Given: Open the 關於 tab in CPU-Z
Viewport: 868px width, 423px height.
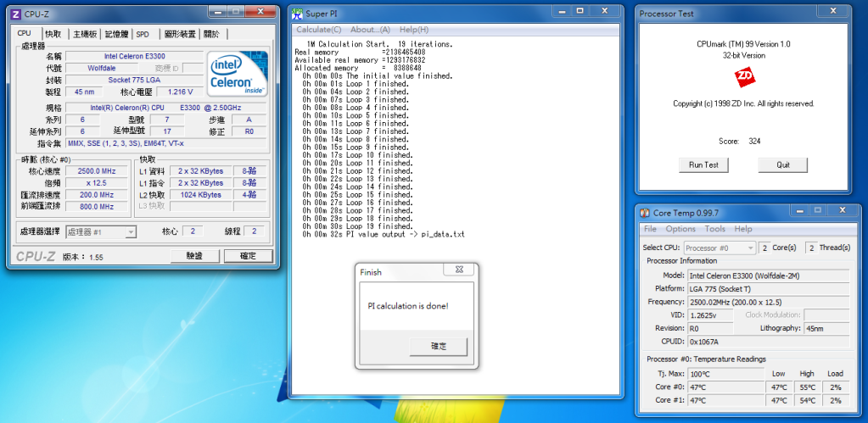Looking at the screenshot, I should click(x=211, y=34).
